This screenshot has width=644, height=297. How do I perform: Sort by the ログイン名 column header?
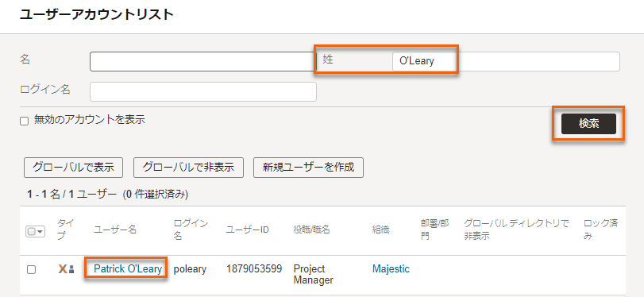tap(191, 229)
